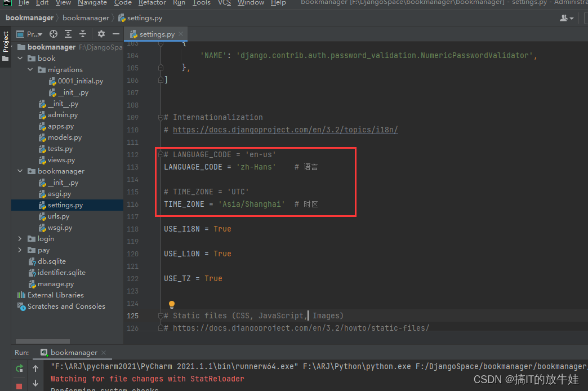Open the Navigate menu
The image size is (588, 391).
(x=92, y=3)
